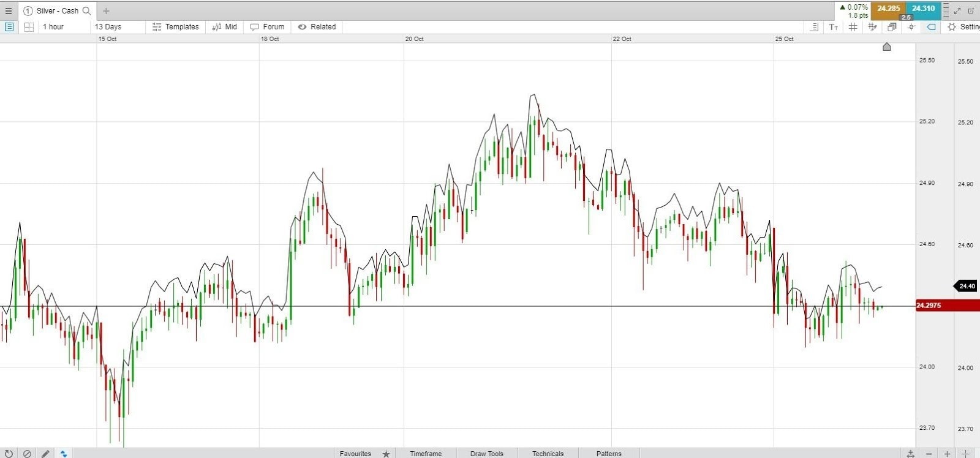The height and width of the screenshot is (458, 980).
Task: Click the blue 24.310 buy price button
Action: [923, 9]
